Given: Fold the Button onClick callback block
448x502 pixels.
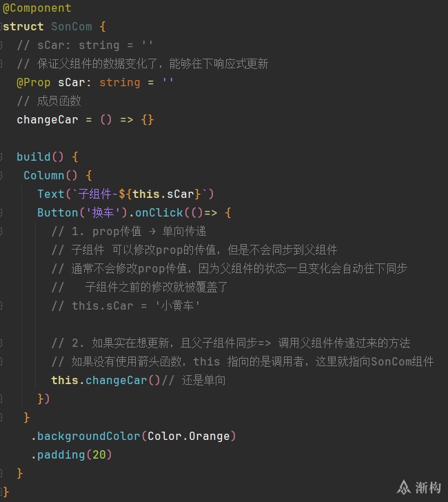Looking at the screenshot, I should pos(1,212).
